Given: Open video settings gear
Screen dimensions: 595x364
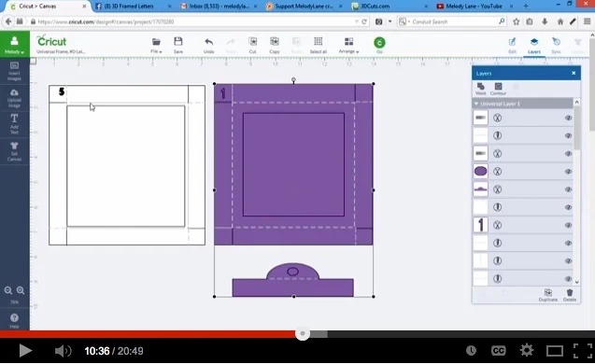Looking at the screenshot, I should tap(526, 350).
